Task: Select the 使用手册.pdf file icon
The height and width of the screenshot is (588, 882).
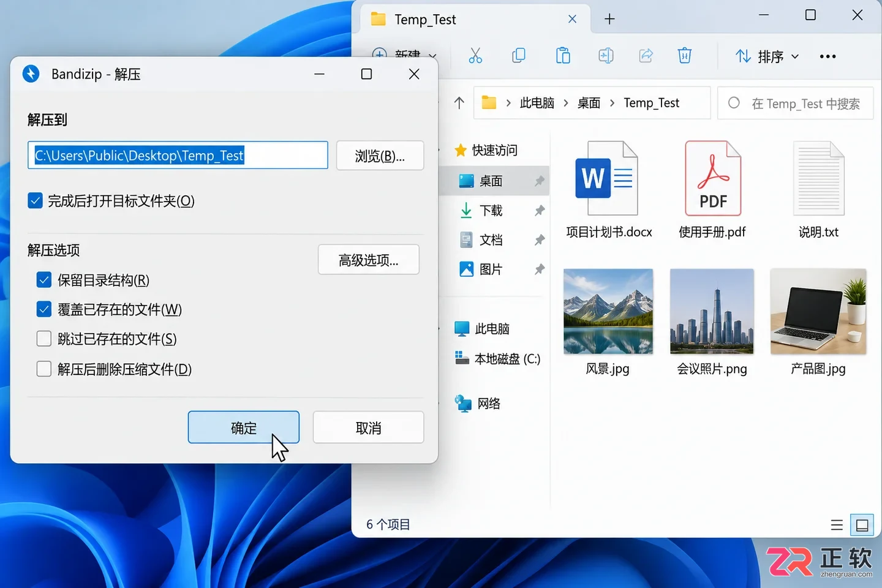Action: point(713,178)
